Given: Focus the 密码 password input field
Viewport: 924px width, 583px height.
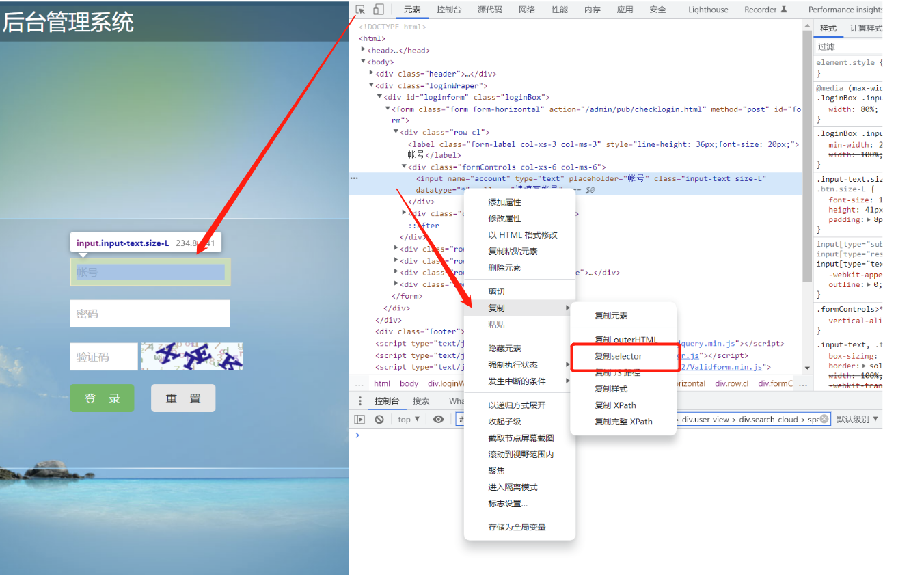Looking at the screenshot, I should tap(150, 314).
